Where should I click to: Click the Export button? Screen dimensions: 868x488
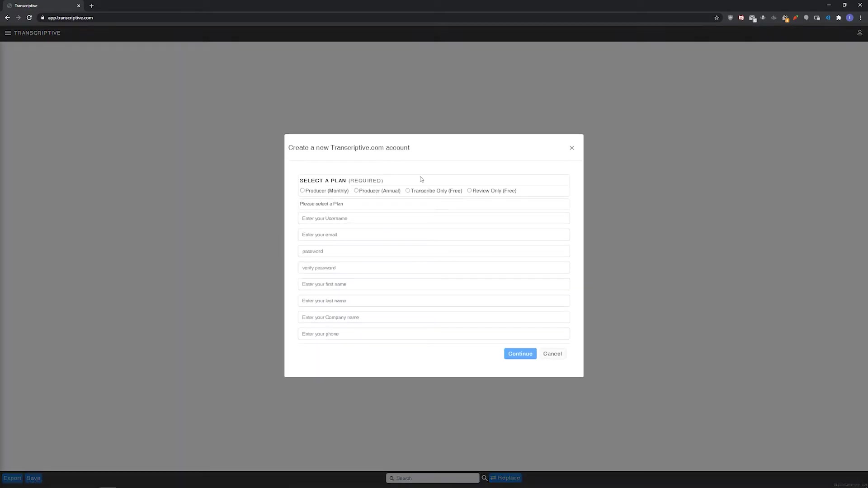tap(12, 478)
